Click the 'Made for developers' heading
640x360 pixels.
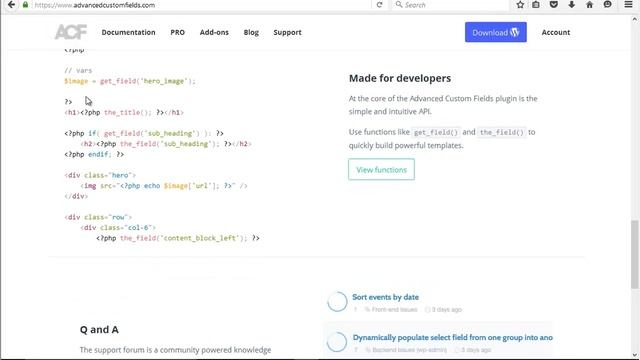click(400, 78)
